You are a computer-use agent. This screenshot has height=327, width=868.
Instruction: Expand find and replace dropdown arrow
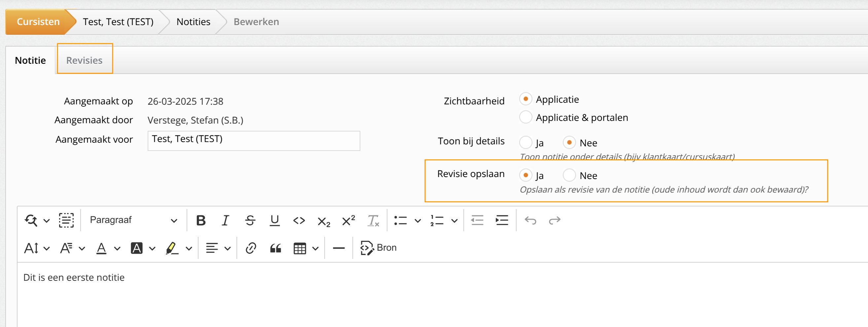point(47,221)
